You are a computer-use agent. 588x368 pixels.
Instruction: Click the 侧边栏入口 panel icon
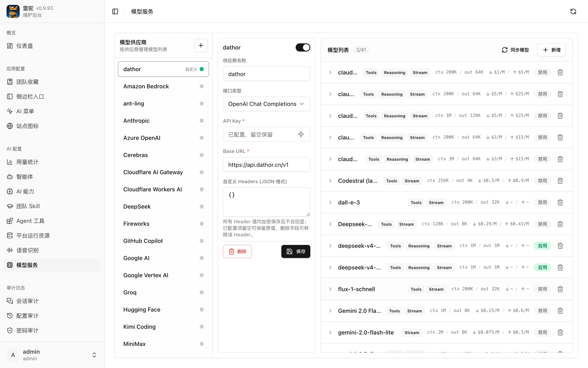[x=10, y=97]
